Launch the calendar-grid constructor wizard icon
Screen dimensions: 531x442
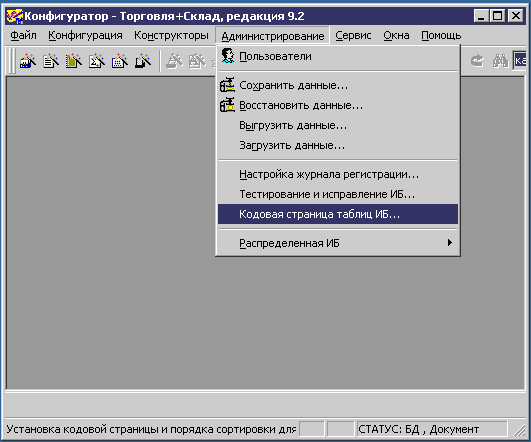[120, 61]
